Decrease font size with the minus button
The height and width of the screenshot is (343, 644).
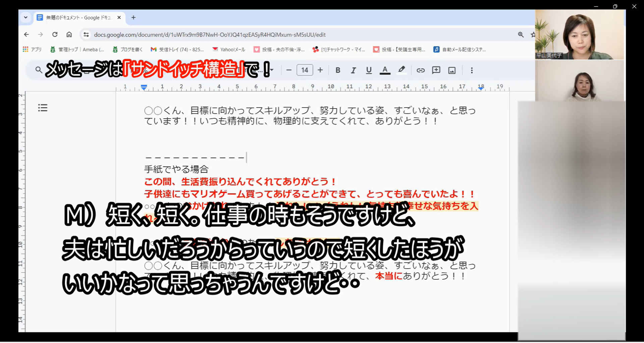click(x=289, y=70)
